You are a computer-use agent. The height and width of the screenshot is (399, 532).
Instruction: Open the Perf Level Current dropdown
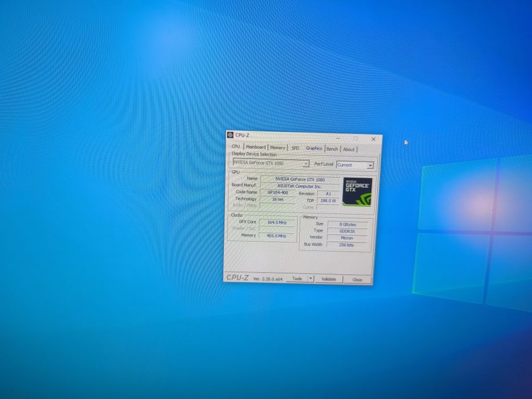pyautogui.click(x=355, y=165)
